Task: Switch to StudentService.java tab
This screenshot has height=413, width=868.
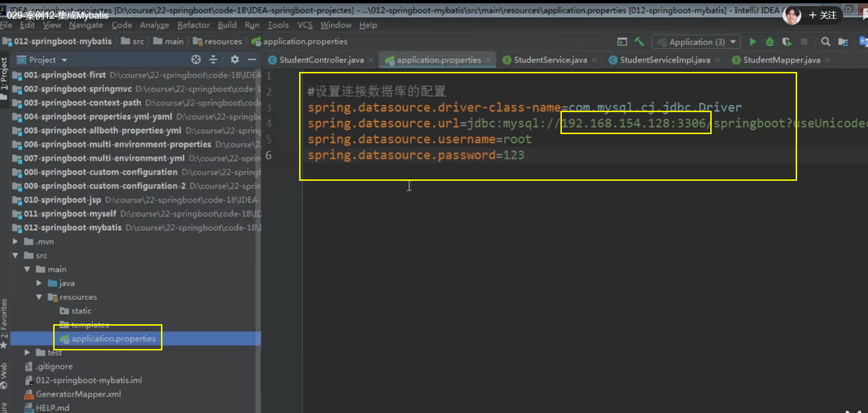Action: pyautogui.click(x=550, y=60)
